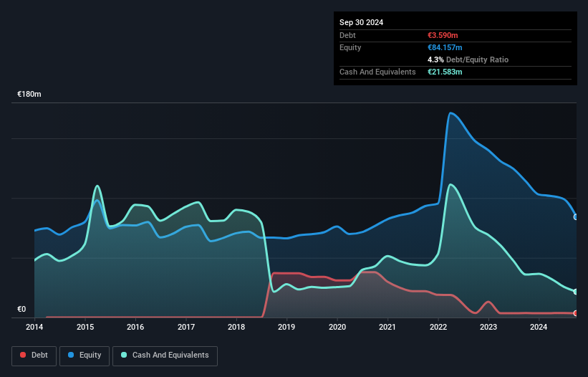Click the red Debt endpoint marker
This screenshot has height=377, width=588.
coord(575,313)
